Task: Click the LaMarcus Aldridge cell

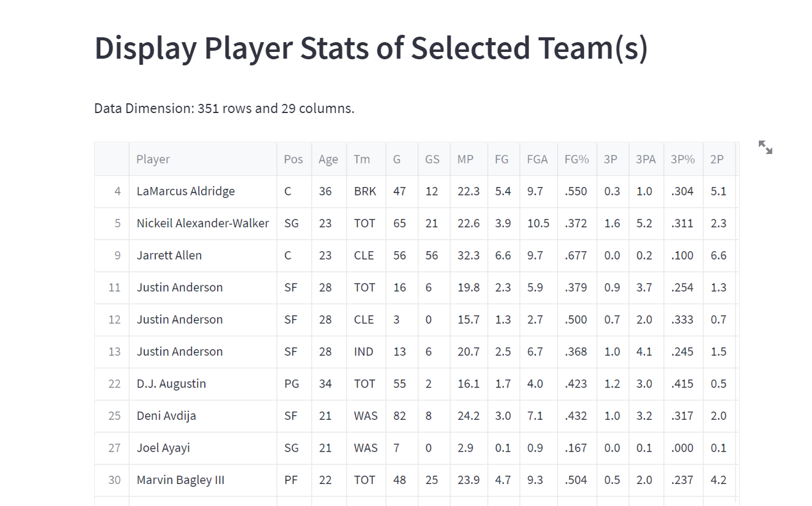Action: point(203,191)
